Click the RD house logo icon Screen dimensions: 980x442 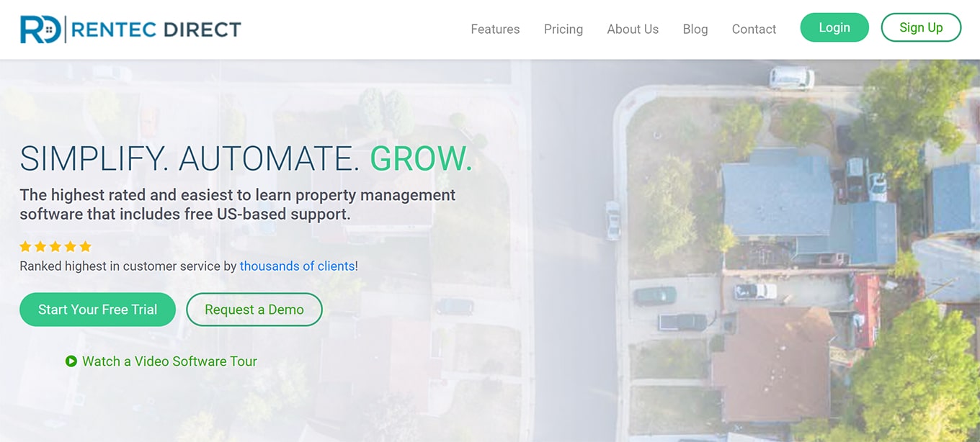tap(41, 30)
